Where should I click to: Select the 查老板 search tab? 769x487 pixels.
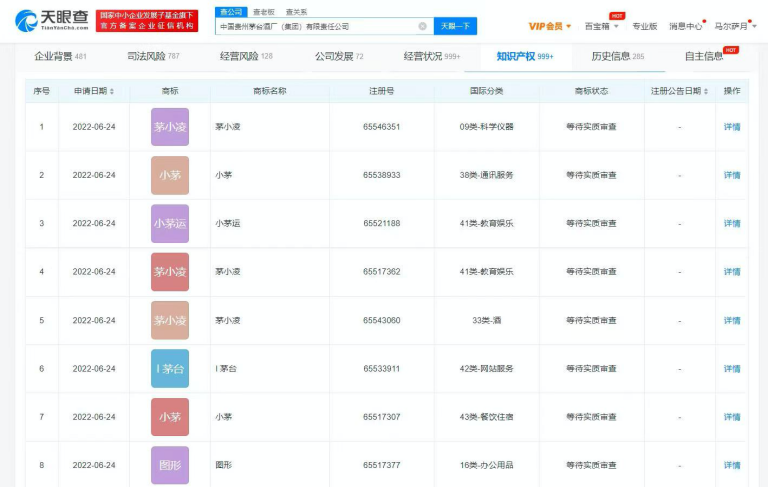click(263, 12)
